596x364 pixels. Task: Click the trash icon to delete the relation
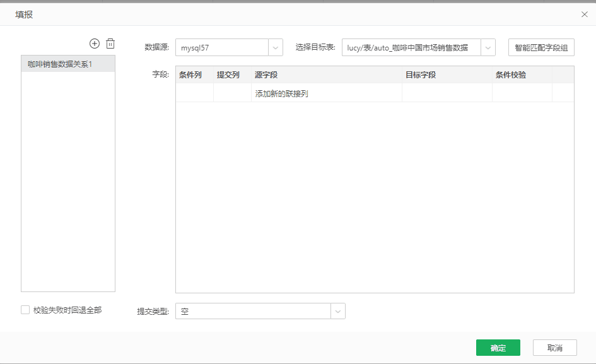pos(110,44)
